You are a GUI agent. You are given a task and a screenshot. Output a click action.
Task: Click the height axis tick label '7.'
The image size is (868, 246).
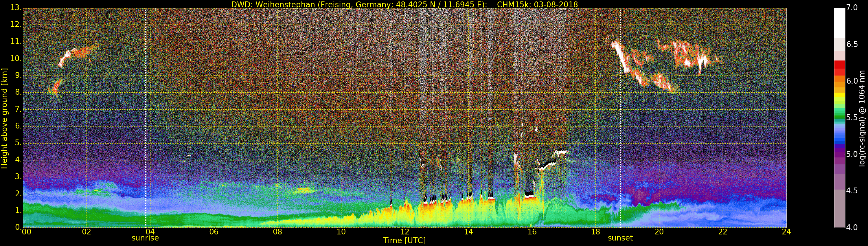tap(18, 109)
